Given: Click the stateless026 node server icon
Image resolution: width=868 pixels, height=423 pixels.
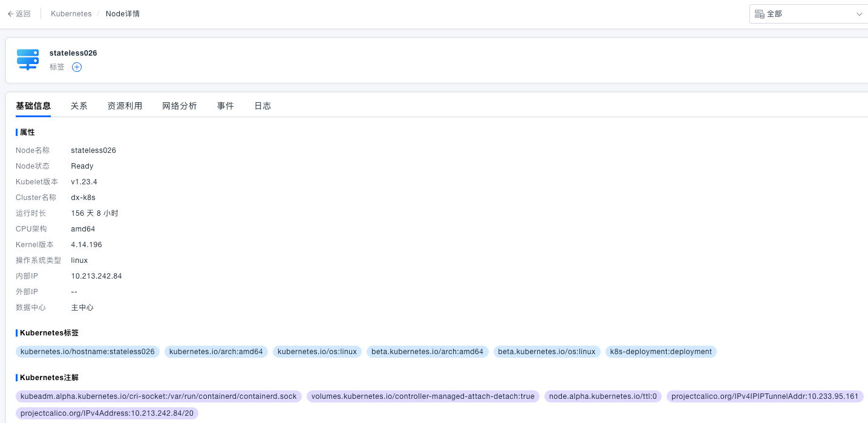Looking at the screenshot, I should pos(28,59).
